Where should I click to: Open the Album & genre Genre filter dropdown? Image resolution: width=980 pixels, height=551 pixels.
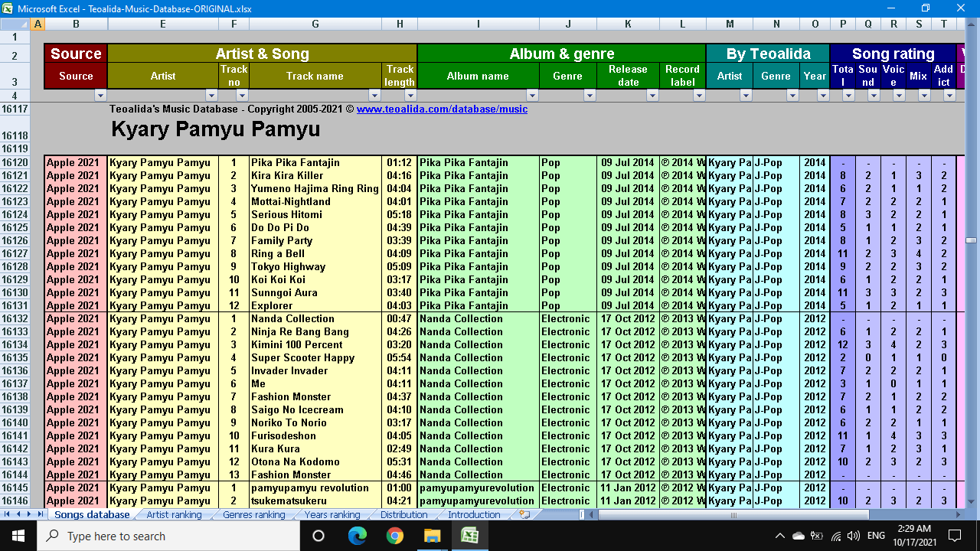pos(589,96)
